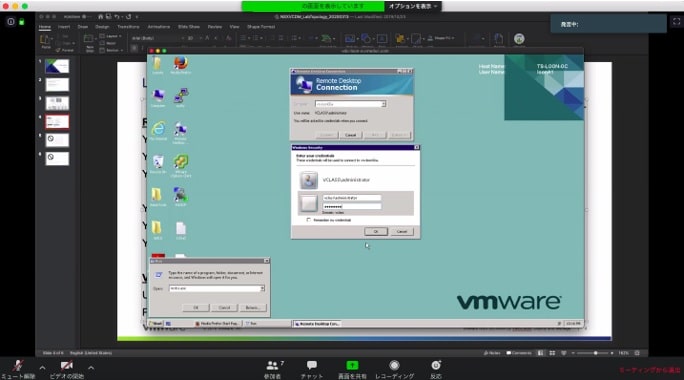Screen dimensions: 684x380
Task: Select slide 3 thumbnail
Action: coord(57,103)
